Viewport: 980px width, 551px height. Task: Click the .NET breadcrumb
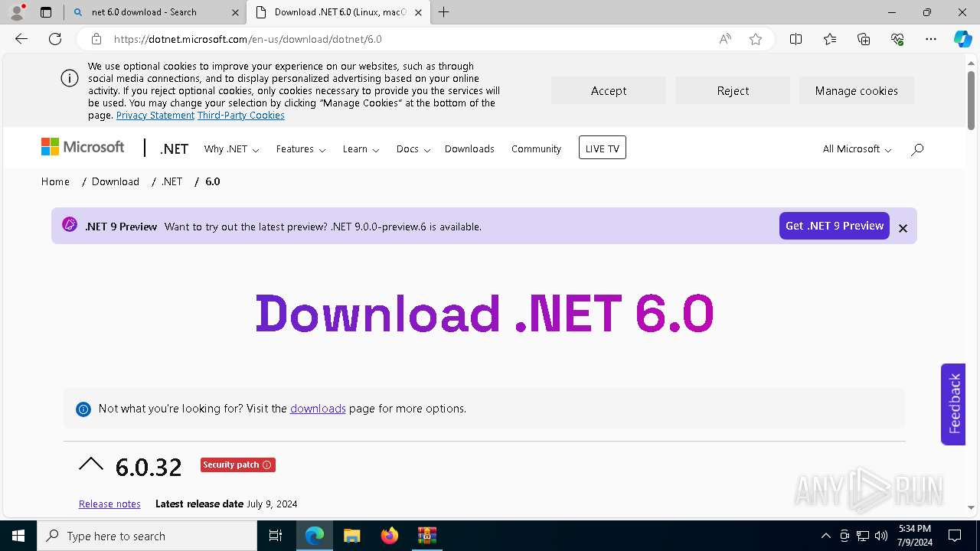[x=172, y=181]
